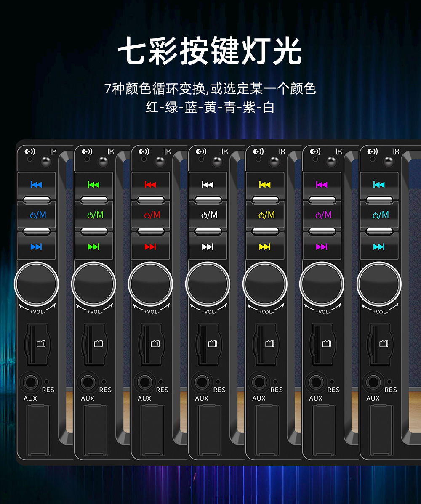Click the USB port cover on the blue-lit panel
Viewport: 421px width, 504px height.
[x=39, y=430]
